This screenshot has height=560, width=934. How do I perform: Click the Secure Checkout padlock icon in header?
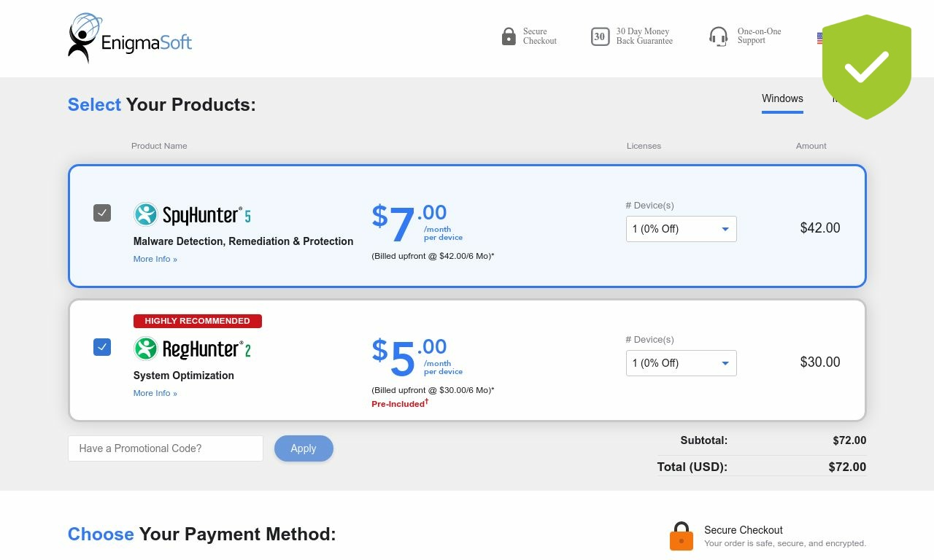(509, 36)
